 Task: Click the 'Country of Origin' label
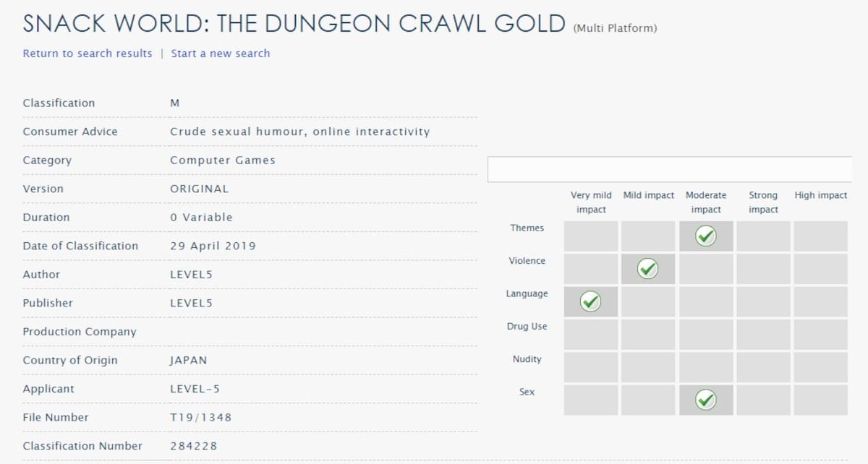coord(70,360)
